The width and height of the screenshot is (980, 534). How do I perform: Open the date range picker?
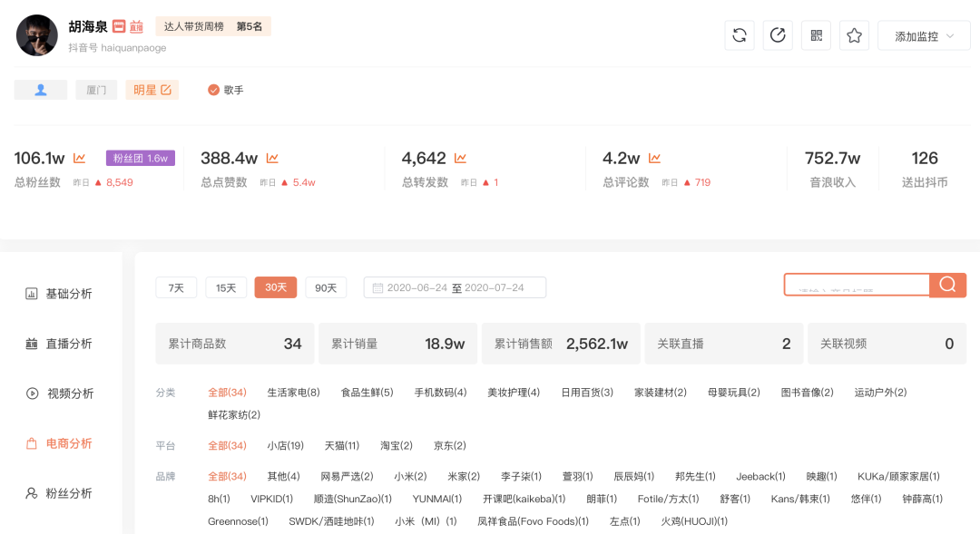(x=455, y=288)
